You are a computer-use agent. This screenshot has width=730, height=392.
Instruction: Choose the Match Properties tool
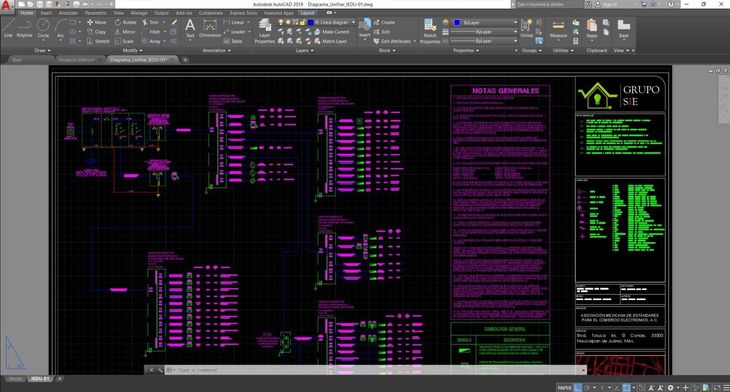tap(430, 32)
